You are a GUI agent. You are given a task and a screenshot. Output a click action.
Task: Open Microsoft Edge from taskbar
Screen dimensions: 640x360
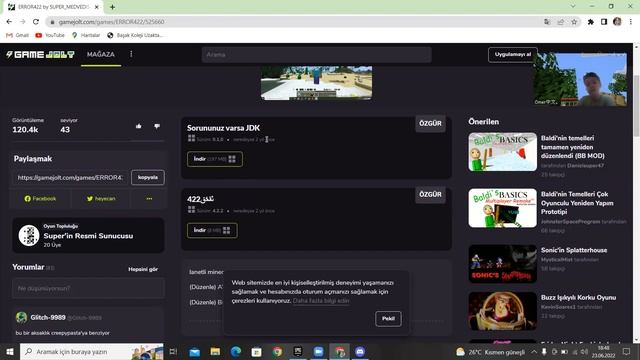tap(236, 351)
